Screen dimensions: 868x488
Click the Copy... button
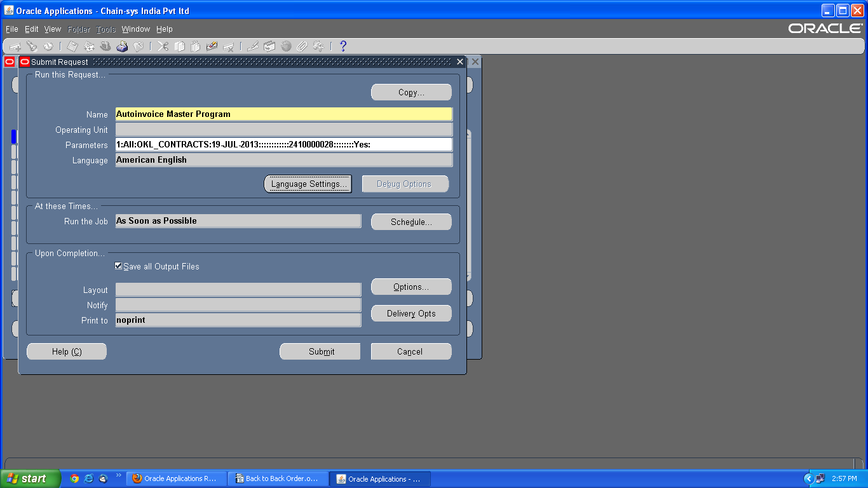point(411,92)
